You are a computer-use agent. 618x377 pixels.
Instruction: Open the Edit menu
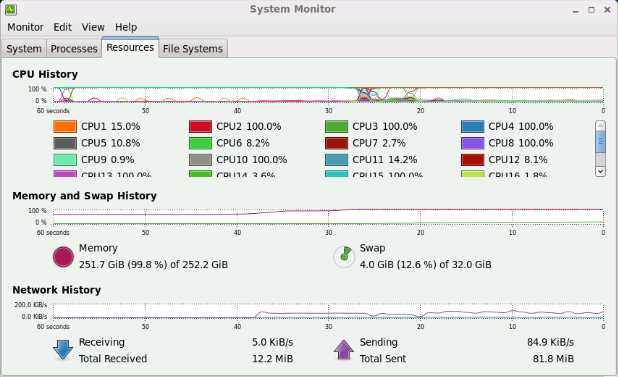[62, 27]
